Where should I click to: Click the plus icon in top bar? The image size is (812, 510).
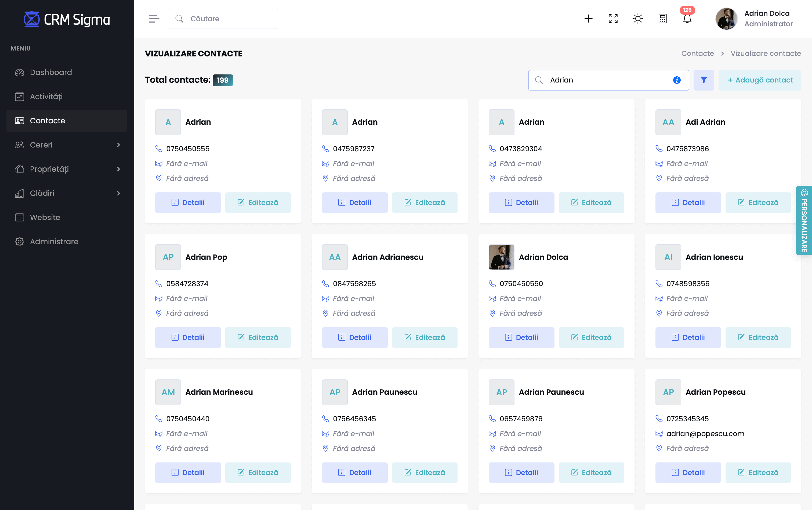click(588, 19)
